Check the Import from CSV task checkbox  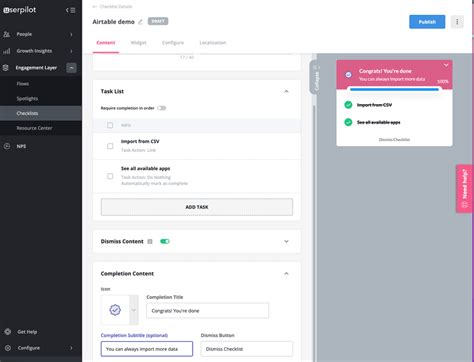pos(110,146)
